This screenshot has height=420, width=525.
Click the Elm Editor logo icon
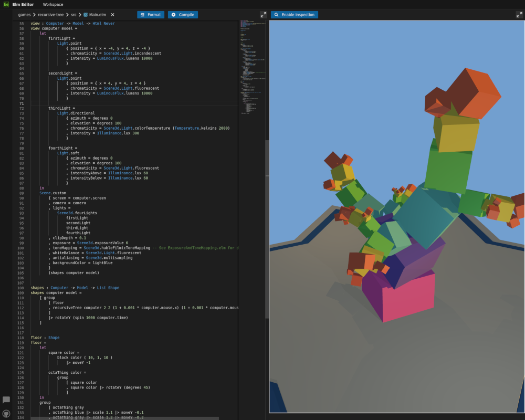pos(6,4)
